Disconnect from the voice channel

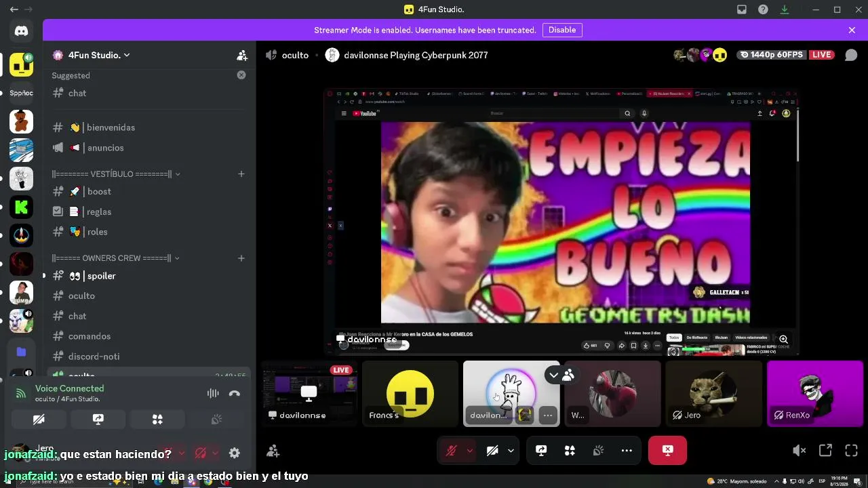click(235, 393)
